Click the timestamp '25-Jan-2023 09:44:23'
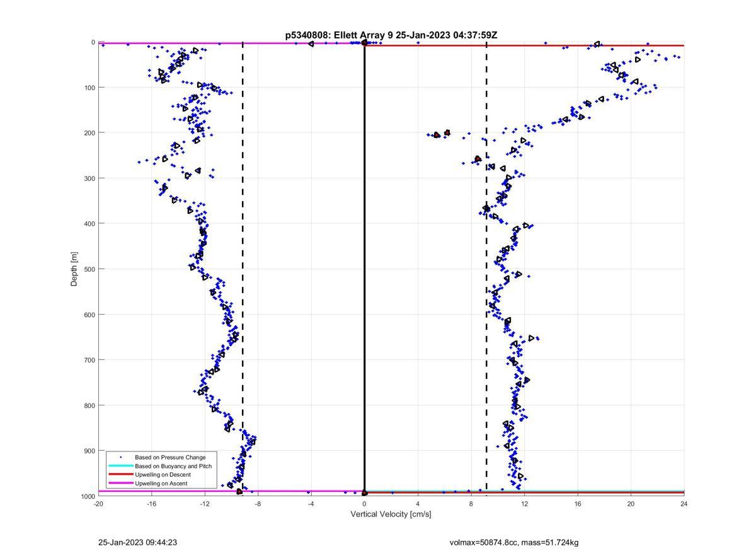Screen dimensions: 756x558 point(137,542)
